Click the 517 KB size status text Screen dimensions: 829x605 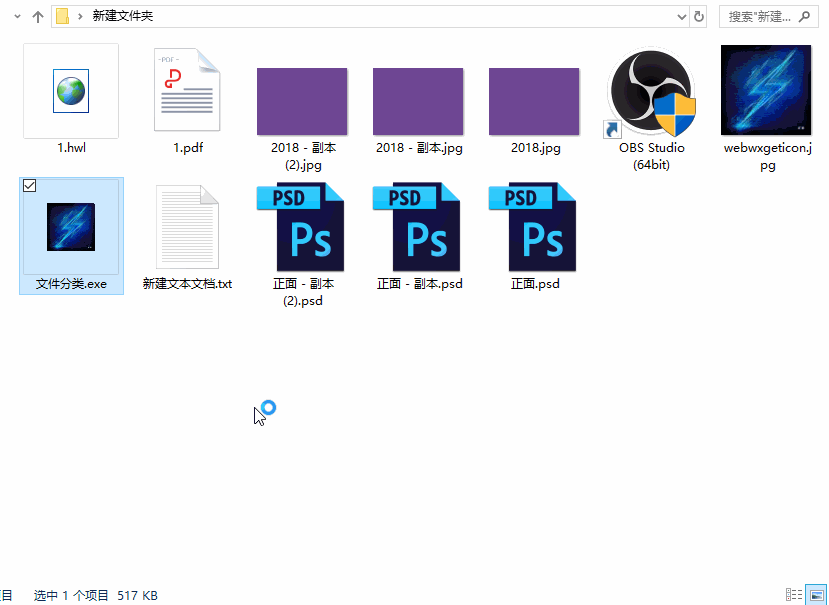[x=137, y=595]
